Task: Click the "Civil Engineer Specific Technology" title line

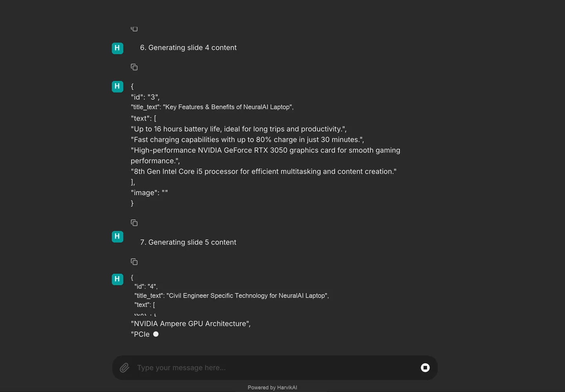Action: (231, 295)
